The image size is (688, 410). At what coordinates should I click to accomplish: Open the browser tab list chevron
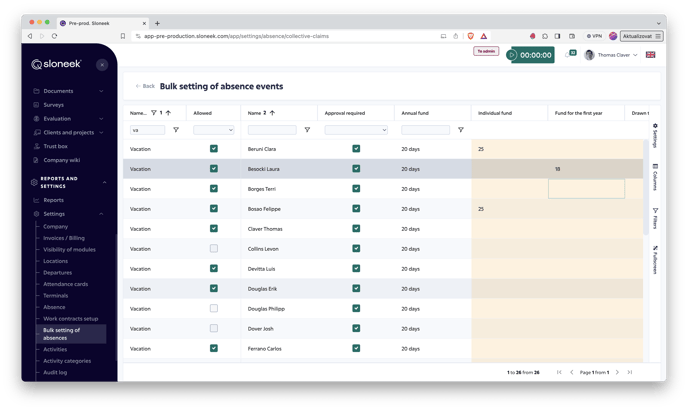658,23
